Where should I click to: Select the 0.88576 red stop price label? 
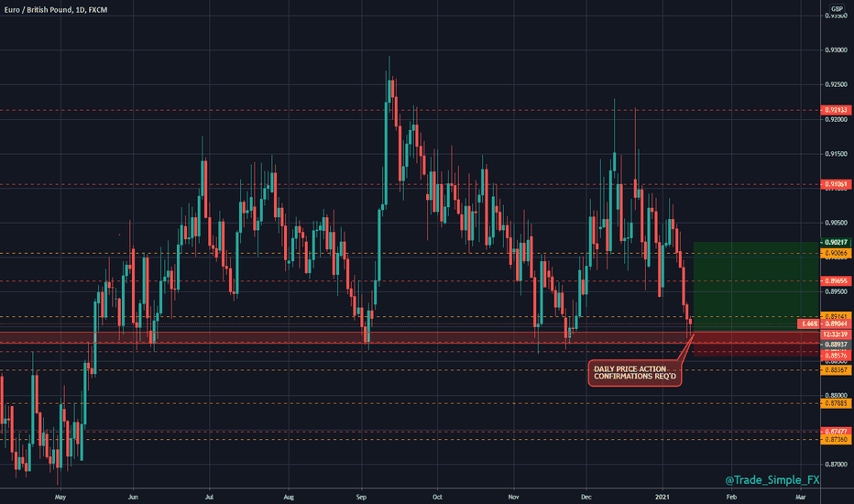[836, 356]
